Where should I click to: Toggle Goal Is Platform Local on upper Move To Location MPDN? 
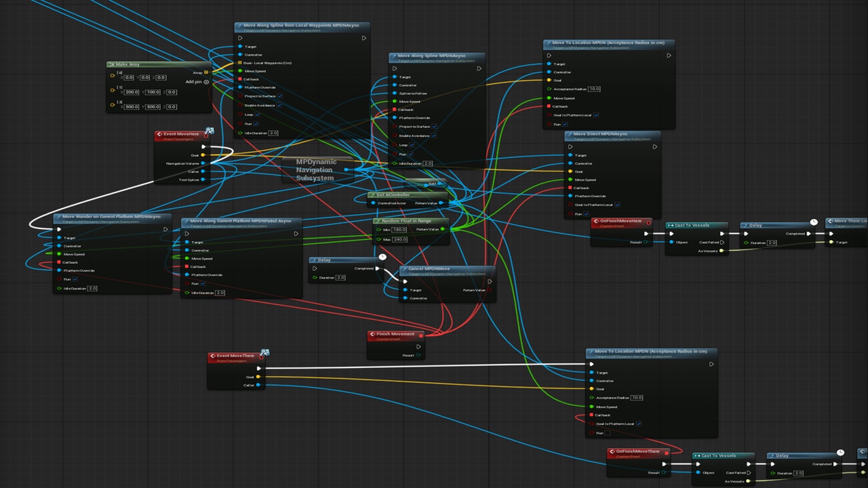point(595,115)
